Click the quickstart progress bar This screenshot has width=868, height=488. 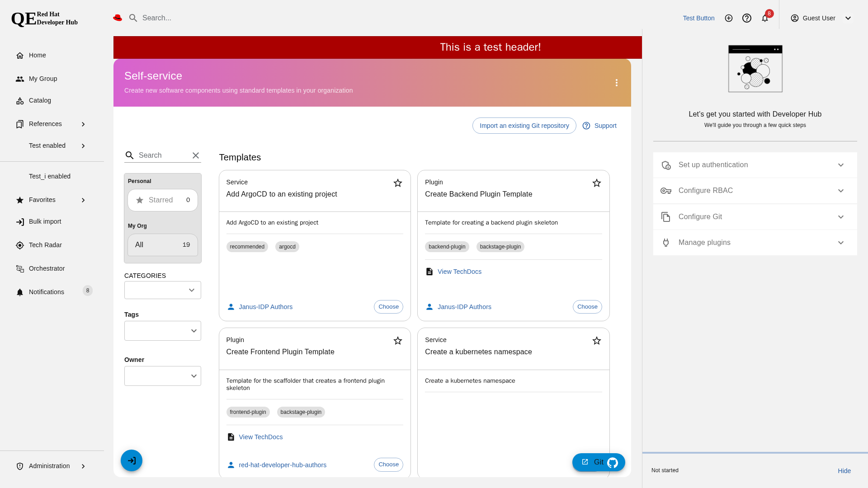click(x=755, y=453)
